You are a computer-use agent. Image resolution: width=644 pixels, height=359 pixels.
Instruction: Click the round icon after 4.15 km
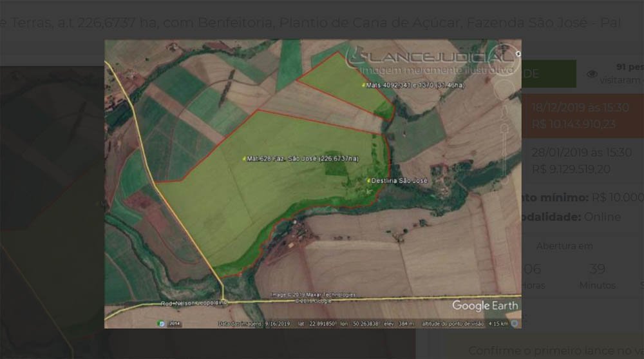click(515, 322)
